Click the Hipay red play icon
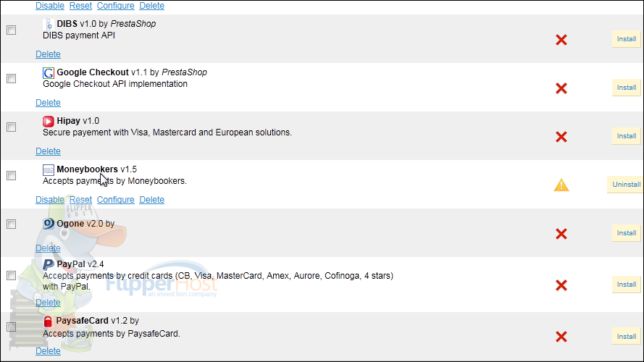 (x=49, y=122)
